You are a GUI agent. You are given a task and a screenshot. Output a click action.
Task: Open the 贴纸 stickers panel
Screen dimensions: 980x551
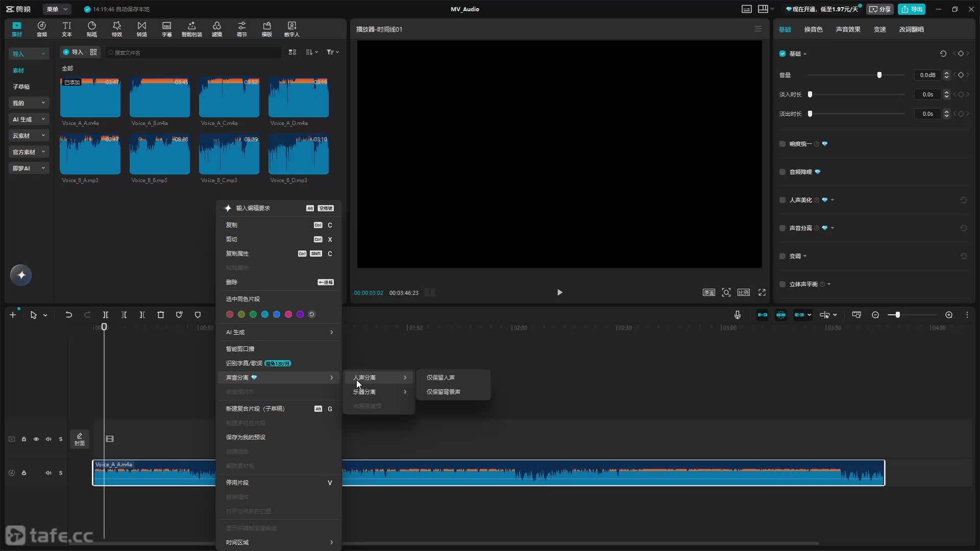coord(92,29)
